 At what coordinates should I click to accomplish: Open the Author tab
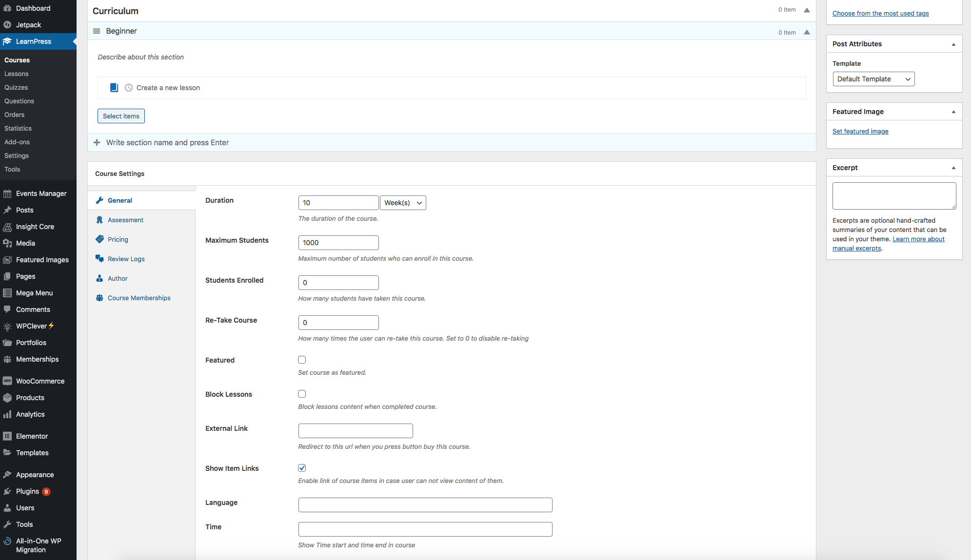[x=141, y=278]
